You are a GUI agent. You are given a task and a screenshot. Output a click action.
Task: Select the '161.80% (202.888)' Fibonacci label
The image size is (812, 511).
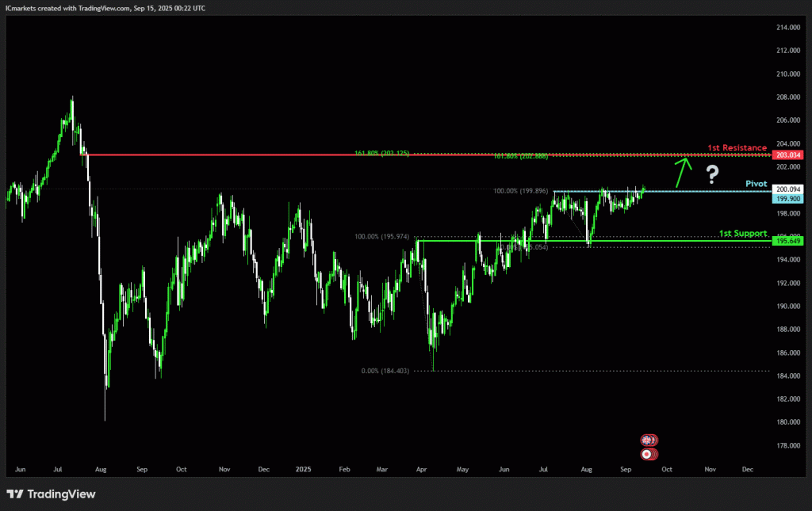[520, 156]
